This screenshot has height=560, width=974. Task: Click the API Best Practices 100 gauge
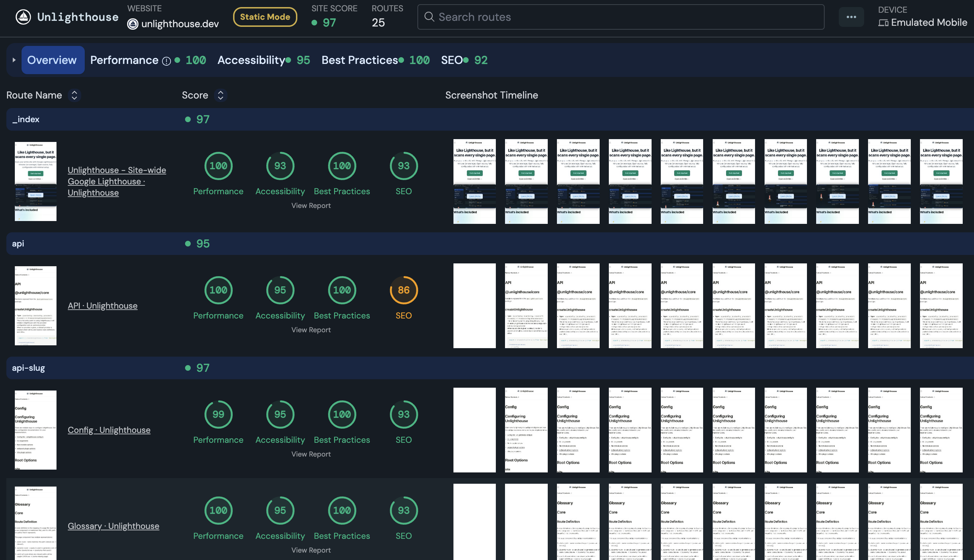(x=342, y=290)
